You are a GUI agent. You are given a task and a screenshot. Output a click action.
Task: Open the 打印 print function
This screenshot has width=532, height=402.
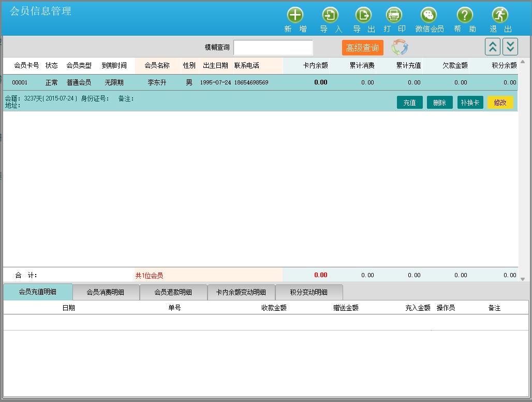[x=394, y=16]
